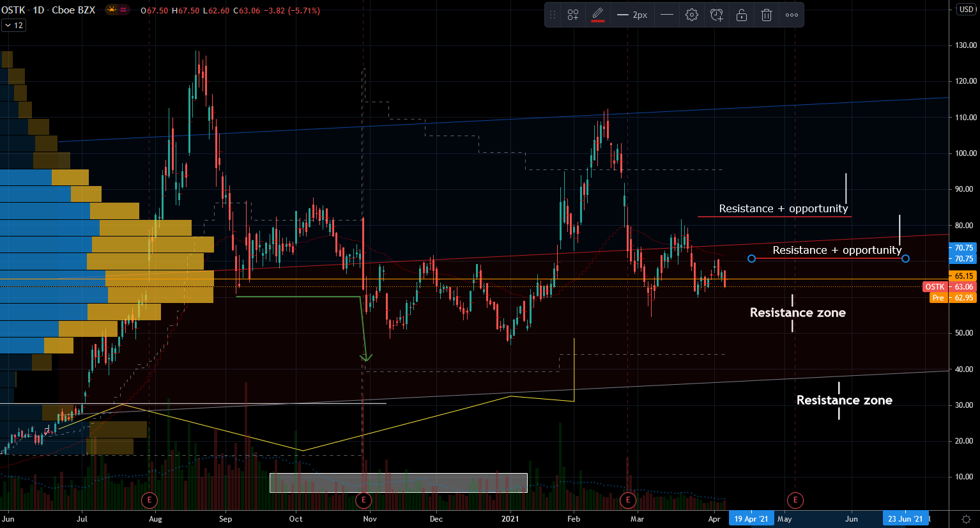Click the earnings marker near November
This screenshot has height=528, width=980.
pos(364,500)
